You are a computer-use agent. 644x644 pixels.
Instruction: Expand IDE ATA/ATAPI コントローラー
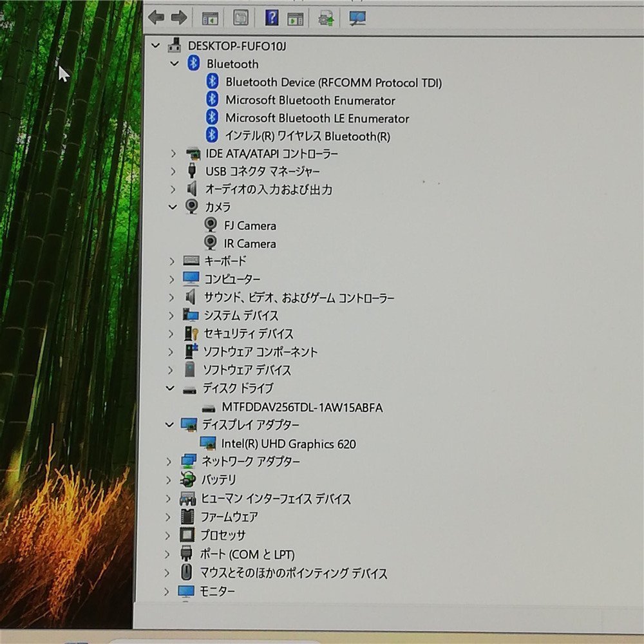coord(173,154)
